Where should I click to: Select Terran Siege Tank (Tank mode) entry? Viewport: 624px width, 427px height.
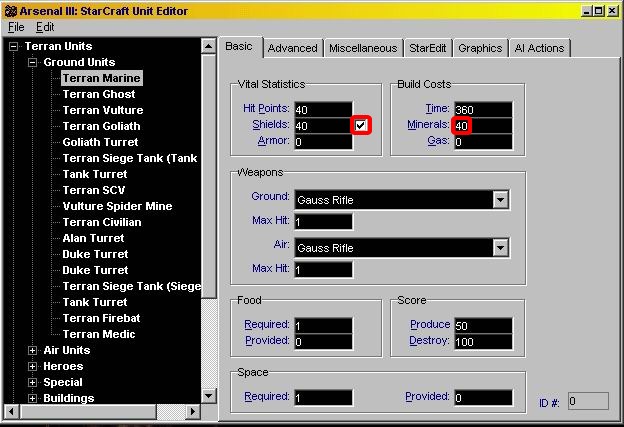[130, 158]
